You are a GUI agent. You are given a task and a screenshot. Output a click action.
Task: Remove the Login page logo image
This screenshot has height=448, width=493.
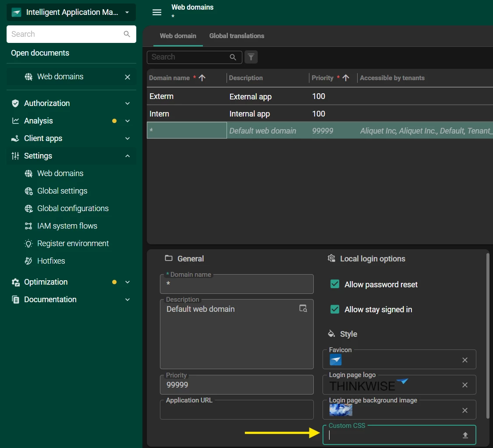[x=465, y=385]
